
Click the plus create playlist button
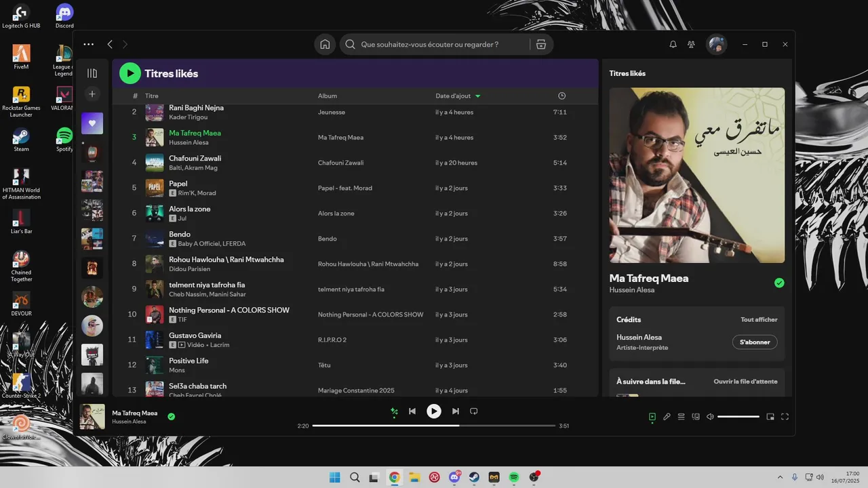(92, 94)
